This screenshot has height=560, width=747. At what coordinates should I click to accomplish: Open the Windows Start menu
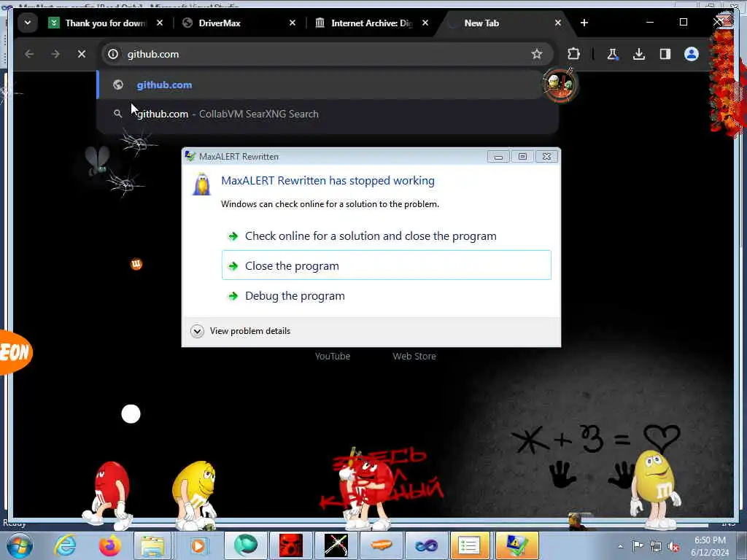point(20,545)
